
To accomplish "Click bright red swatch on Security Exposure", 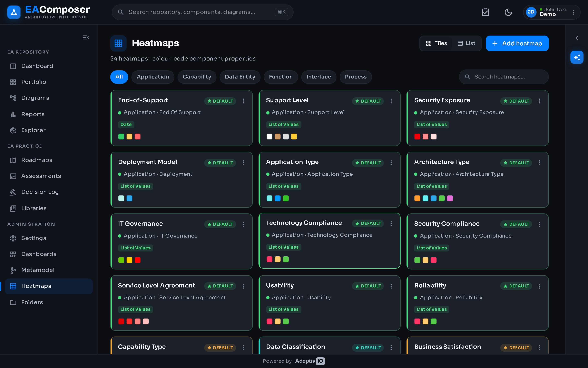I will click(417, 137).
